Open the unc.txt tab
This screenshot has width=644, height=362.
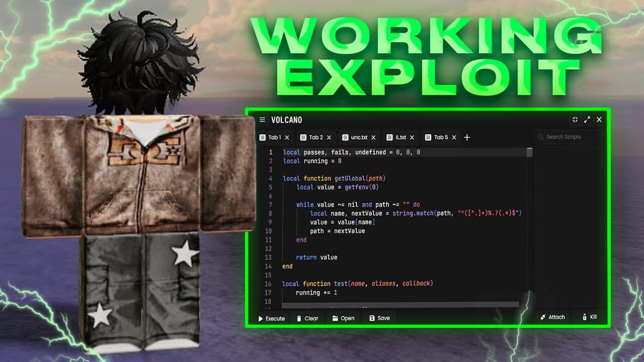coord(359,137)
